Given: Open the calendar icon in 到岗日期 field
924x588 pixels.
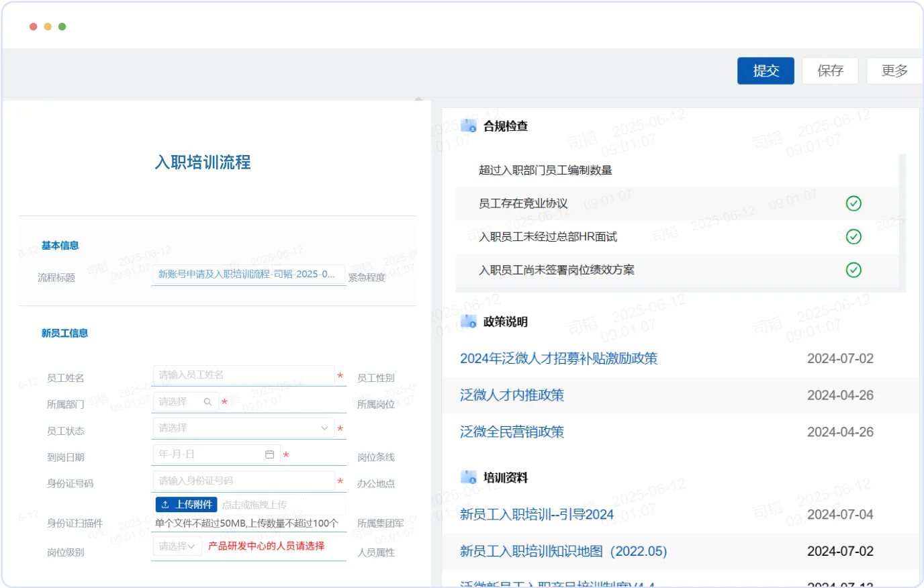Looking at the screenshot, I should [x=269, y=454].
